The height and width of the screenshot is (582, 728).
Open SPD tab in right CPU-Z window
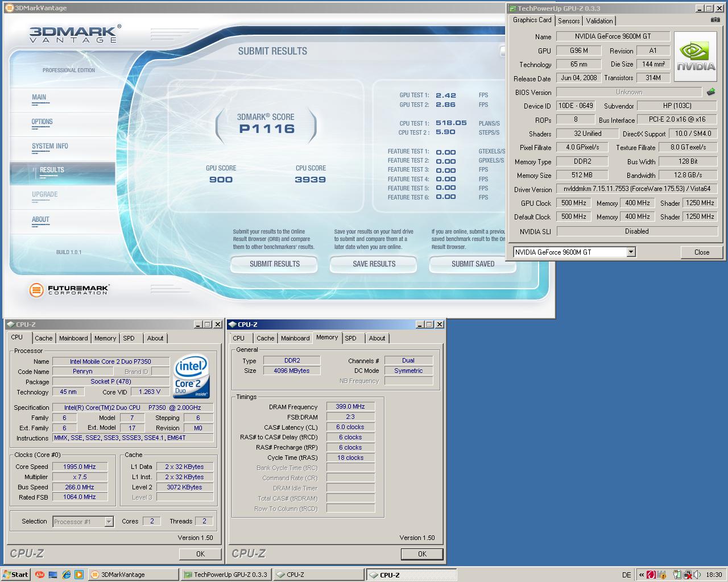(x=351, y=338)
